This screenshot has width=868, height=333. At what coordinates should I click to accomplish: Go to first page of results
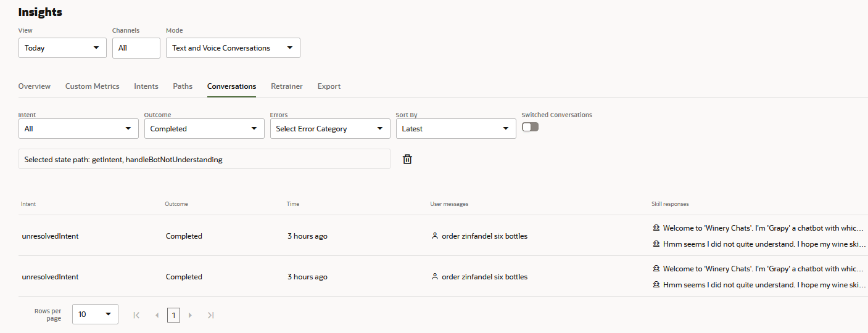click(x=136, y=315)
